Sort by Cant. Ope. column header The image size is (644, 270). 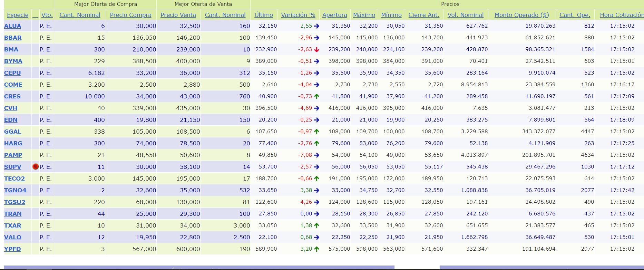[575, 15]
